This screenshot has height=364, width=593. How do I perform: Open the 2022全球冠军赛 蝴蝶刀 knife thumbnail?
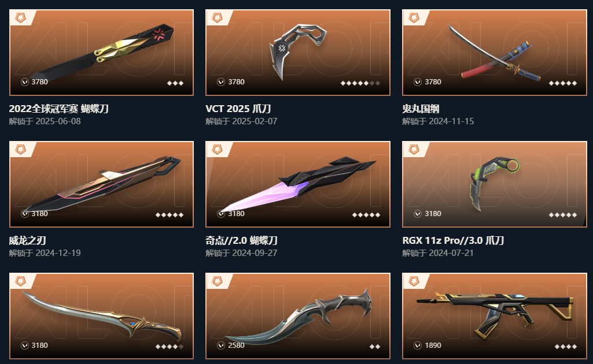101,53
